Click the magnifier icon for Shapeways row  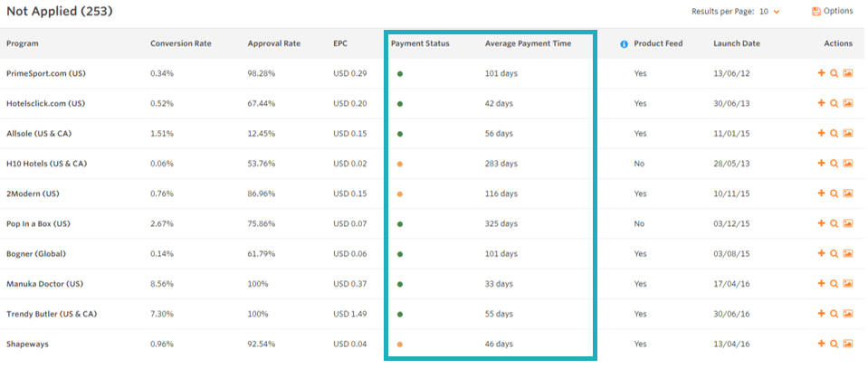tap(834, 344)
